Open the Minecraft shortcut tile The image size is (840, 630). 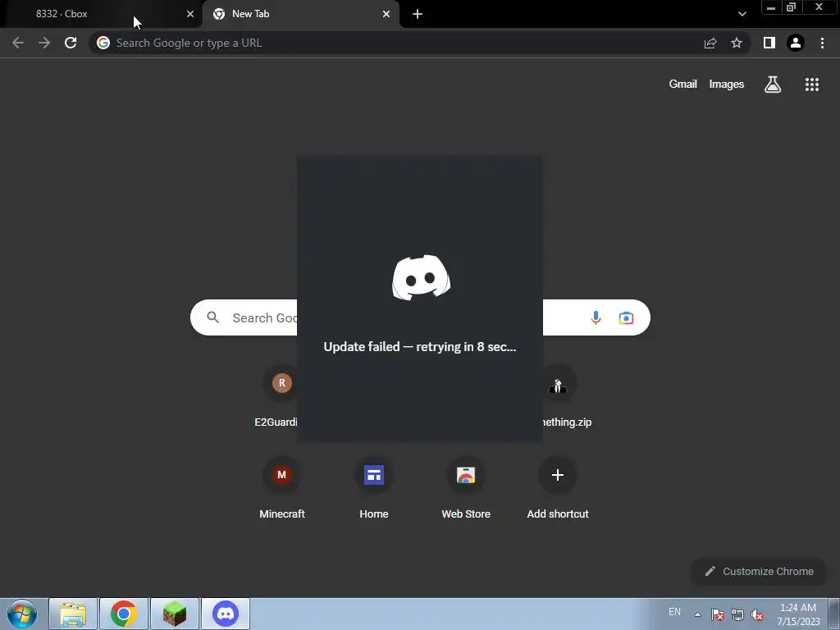coord(282,489)
